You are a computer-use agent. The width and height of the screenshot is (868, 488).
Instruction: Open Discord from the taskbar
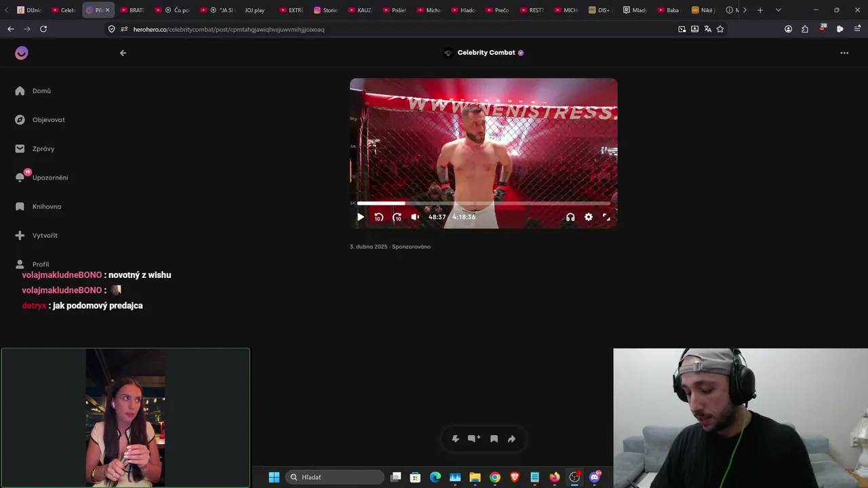pos(595,477)
